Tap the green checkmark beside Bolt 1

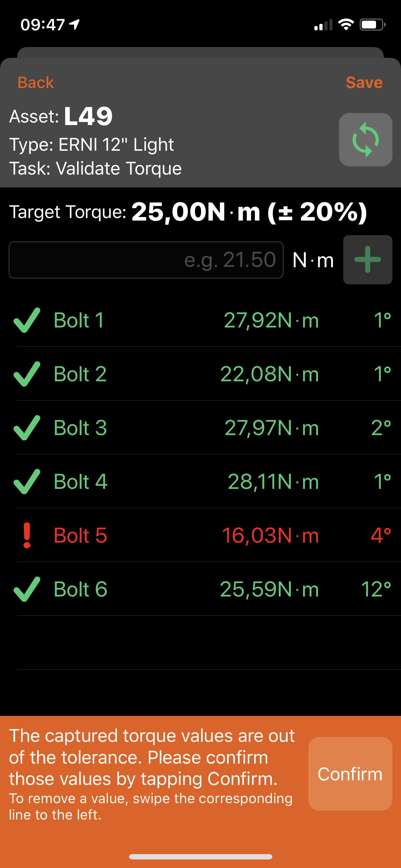pyautogui.click(x=27, y=320)
